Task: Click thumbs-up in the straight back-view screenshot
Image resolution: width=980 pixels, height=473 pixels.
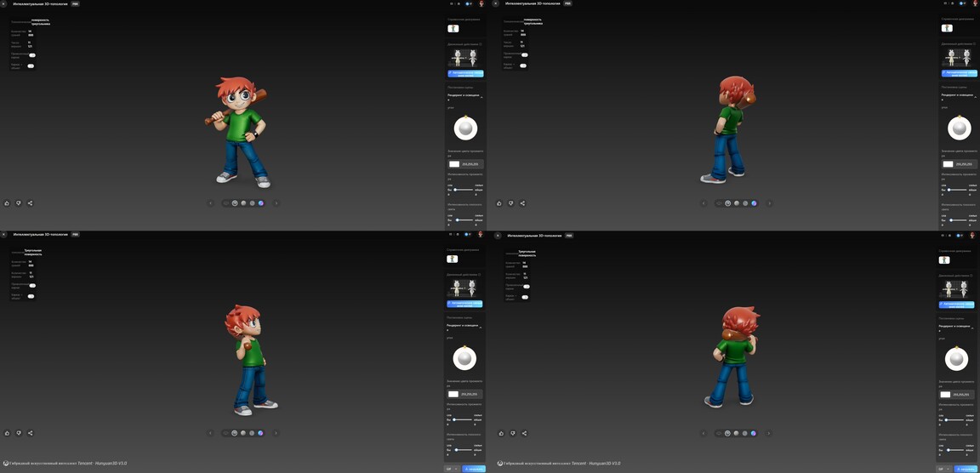Action: 501,433
